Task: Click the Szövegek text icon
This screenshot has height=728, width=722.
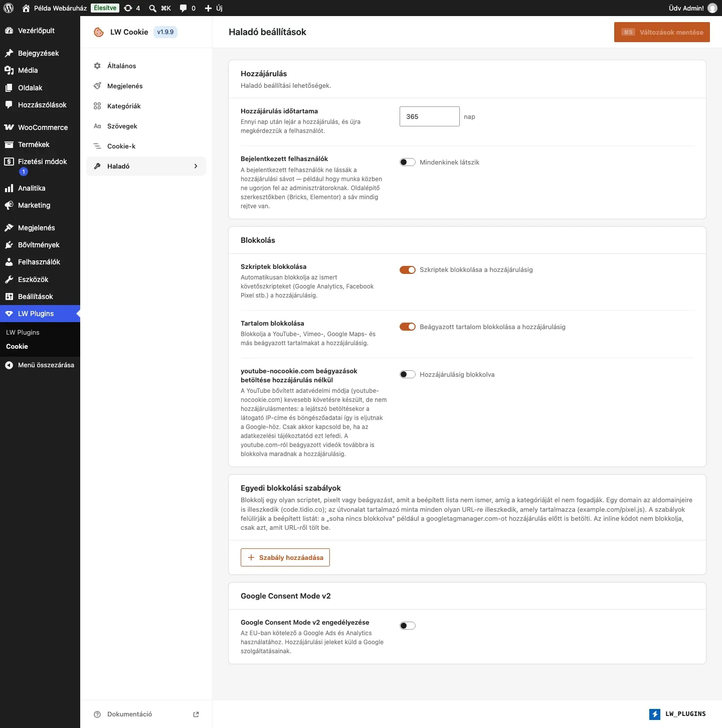Action: click(97, 126)
